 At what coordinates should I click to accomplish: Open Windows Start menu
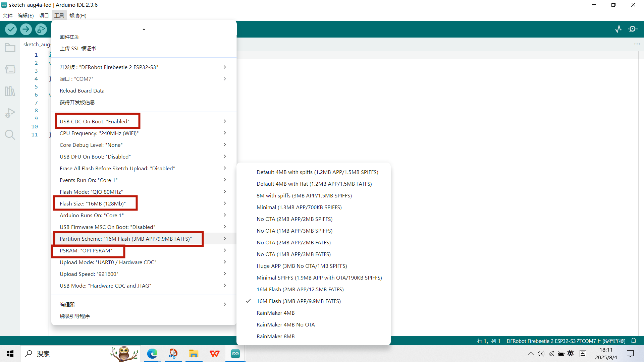[10, 354]
